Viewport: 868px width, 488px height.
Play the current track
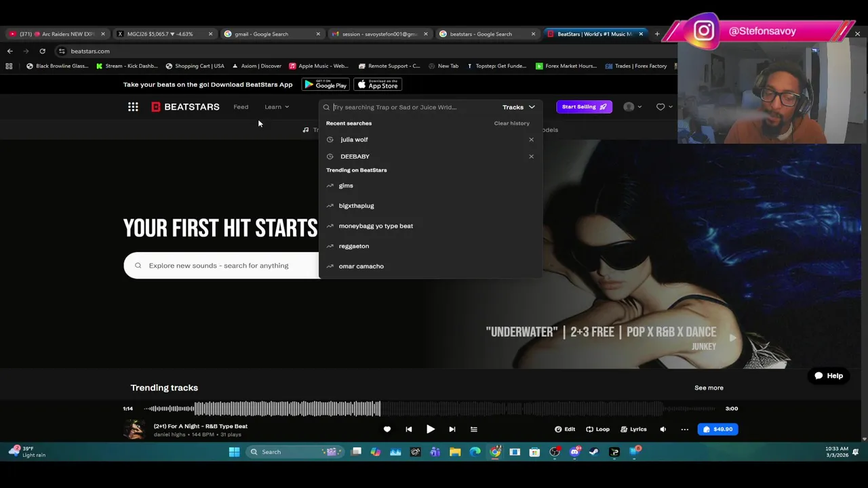tap(431, 429)
